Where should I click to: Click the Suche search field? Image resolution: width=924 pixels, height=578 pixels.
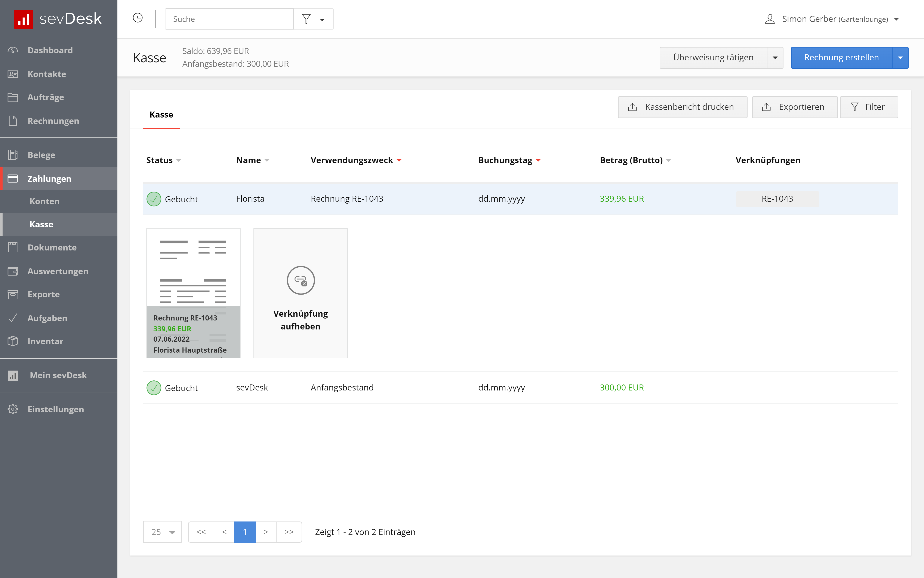coord(230,19)
